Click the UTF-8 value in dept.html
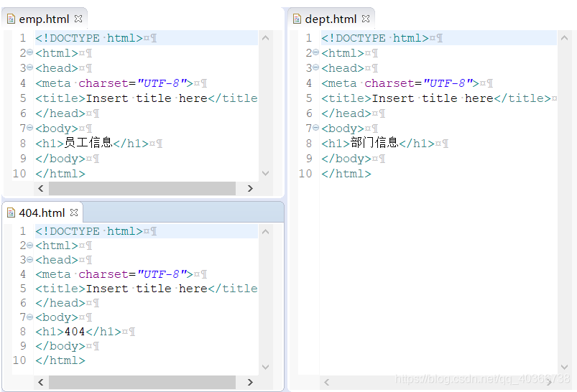 tap(448, 83)
